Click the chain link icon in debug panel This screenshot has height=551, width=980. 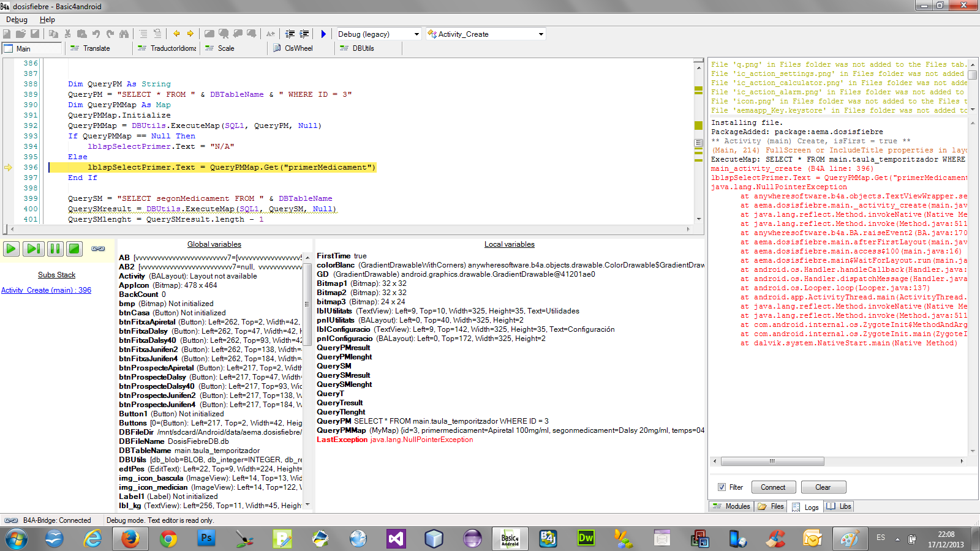click(98, 249)
